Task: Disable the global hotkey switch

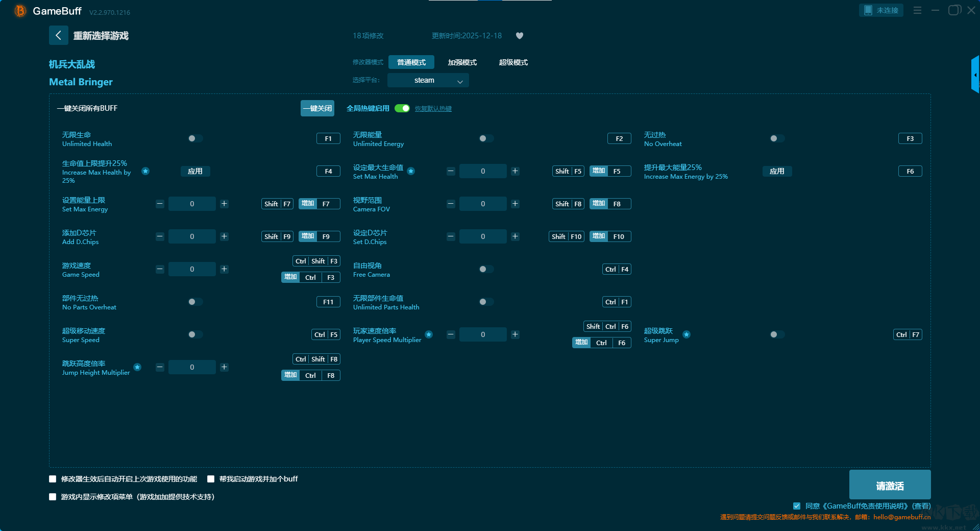Action: click(402, 108)
